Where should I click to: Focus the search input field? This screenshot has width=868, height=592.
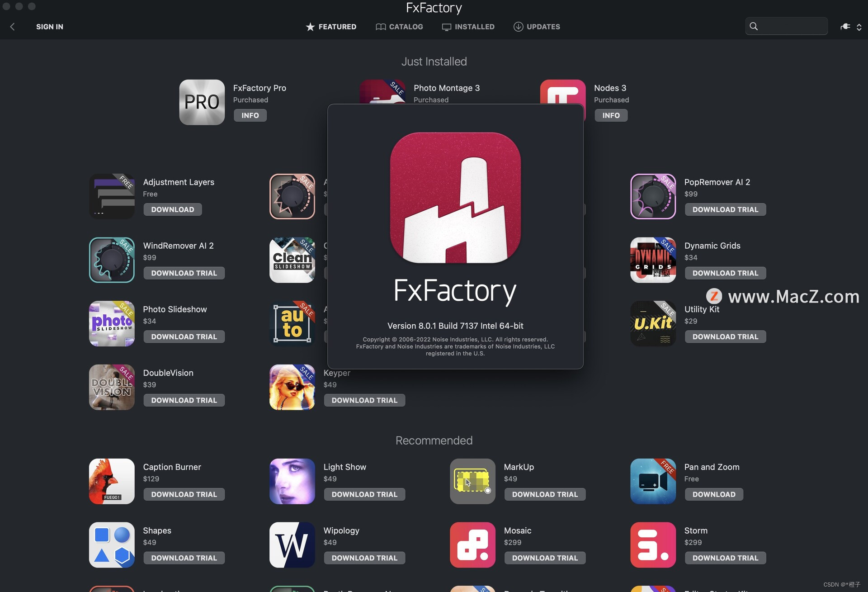[786, 26]
